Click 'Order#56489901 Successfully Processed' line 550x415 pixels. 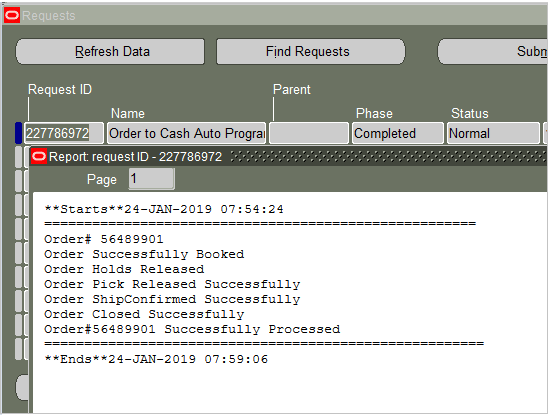coord(192,329)
